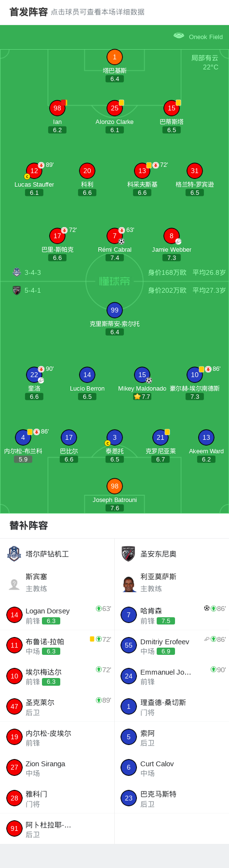Click 塔尔萨钻机工 team crest in substitutes
This screenshot has height=868, width=229.
pos(14,554)
